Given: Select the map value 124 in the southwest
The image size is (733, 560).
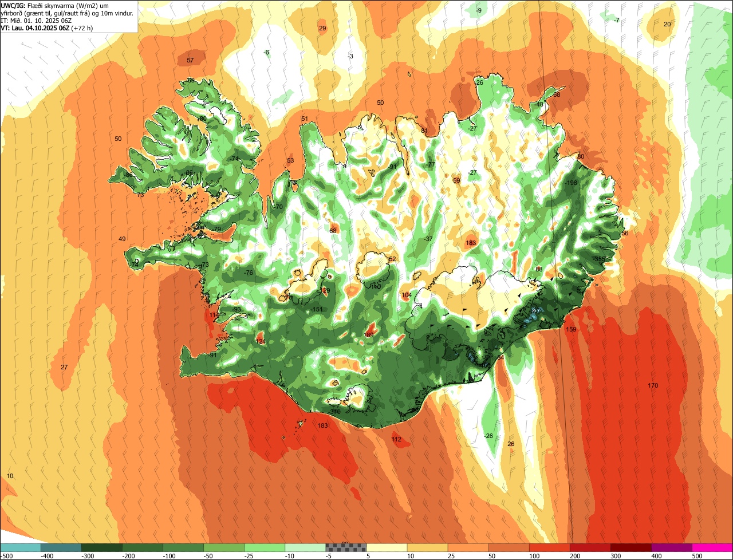Looking at the screenshot, I should point(261,341).
